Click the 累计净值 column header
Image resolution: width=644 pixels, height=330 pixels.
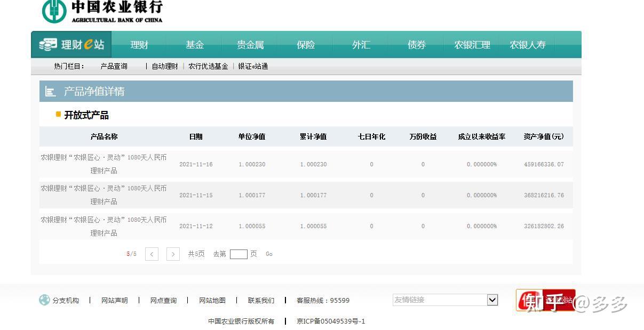313,136
